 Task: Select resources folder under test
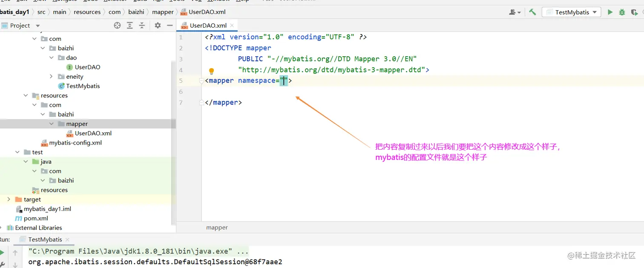coord(54,190)
